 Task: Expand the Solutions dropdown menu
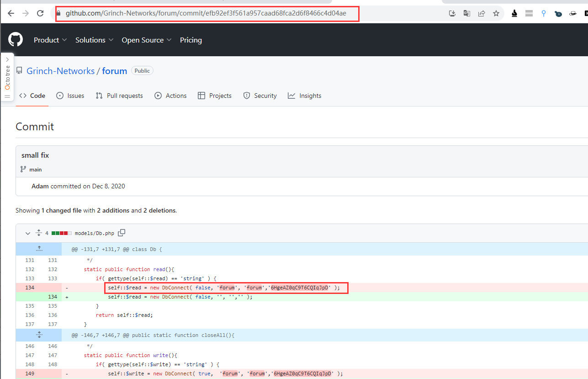(94, 40)
